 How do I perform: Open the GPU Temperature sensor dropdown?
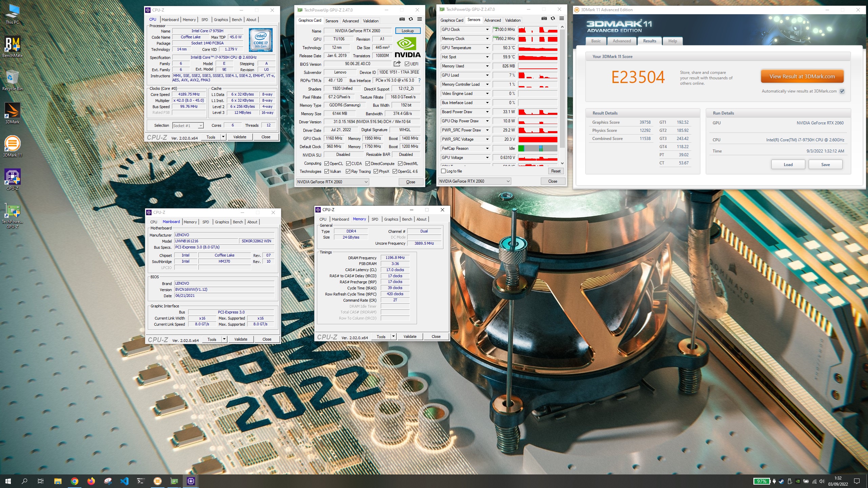click(x=487, y=48)
